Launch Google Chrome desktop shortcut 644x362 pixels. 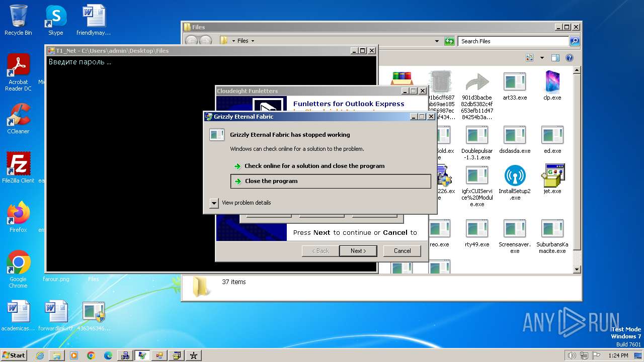[18, 269]
